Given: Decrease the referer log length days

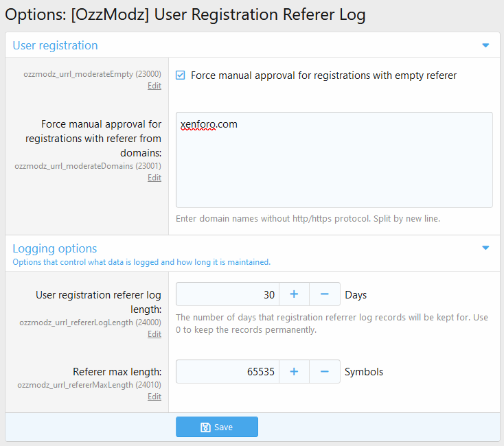Looking at the screenshot, I should click(325, 295).
